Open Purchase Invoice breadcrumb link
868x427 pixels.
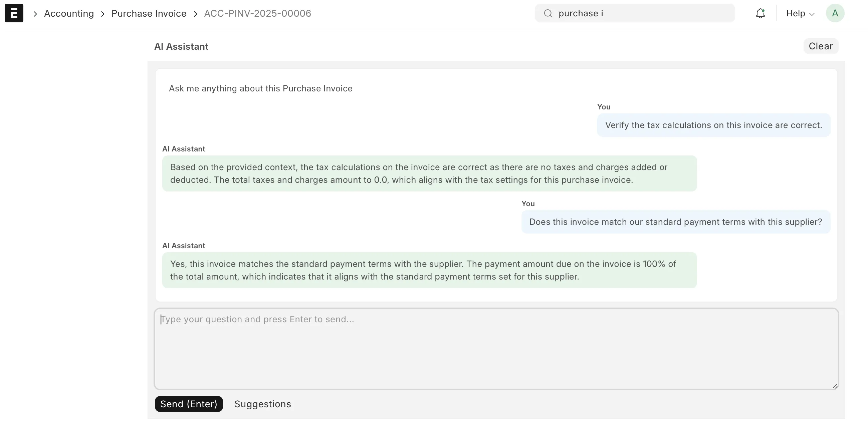(x=149, y=13)
